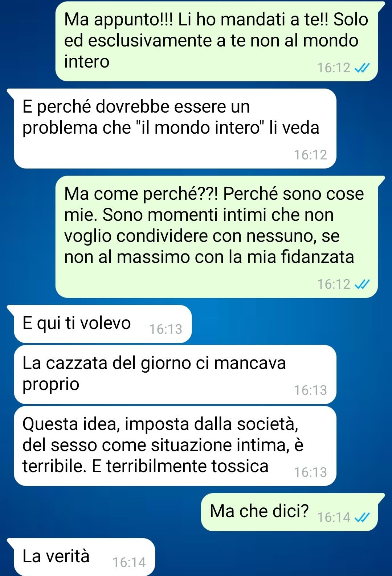This screenshot has width=392, height=576.
Task: Select the 'Ma appunto!!! Li ho mandati' bubble
Action: click(217, 41)
